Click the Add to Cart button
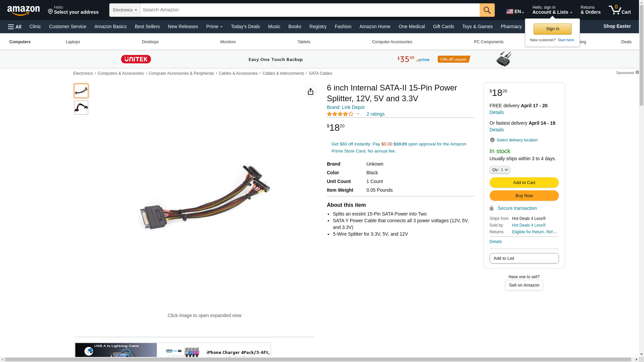This screenshot has height=362, width=644. (524, 182)
